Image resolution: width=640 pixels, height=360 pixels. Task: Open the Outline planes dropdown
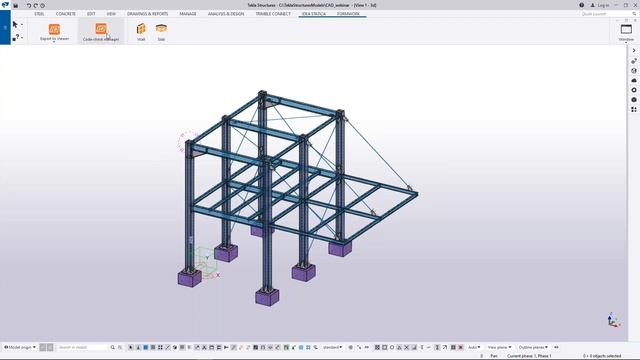point(533,347)
